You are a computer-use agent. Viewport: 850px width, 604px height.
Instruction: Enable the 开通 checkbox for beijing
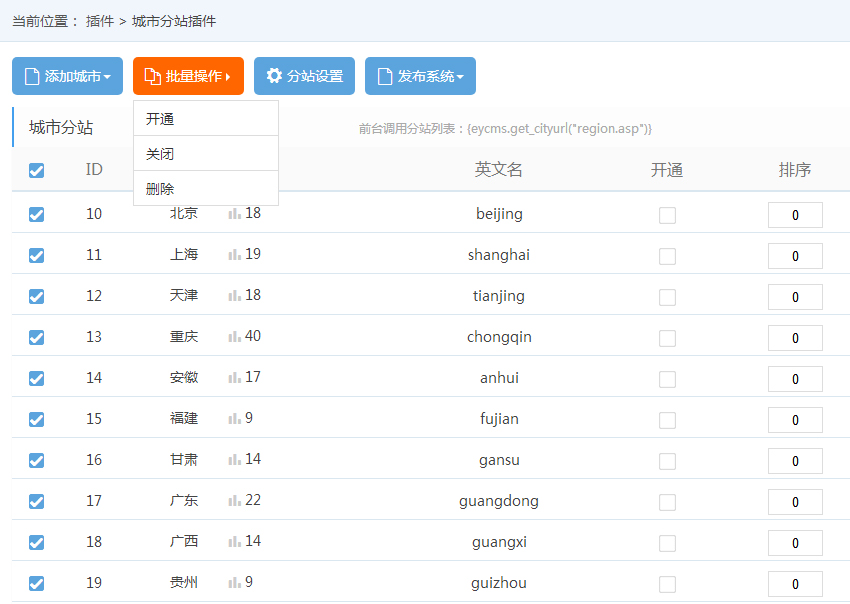point(667,215)
